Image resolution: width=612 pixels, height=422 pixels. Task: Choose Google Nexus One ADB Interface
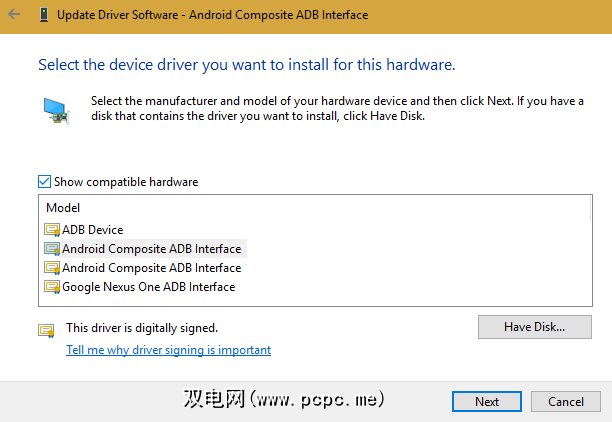tap(148, 287)
